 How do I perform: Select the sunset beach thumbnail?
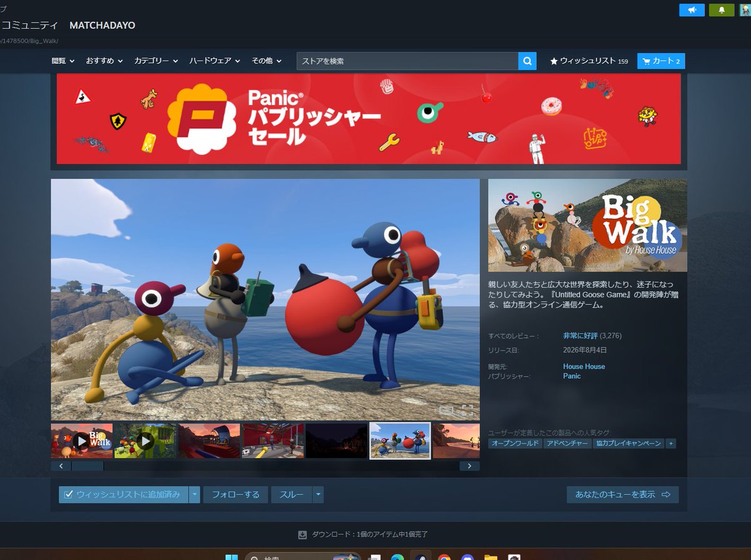pos(456,441)
